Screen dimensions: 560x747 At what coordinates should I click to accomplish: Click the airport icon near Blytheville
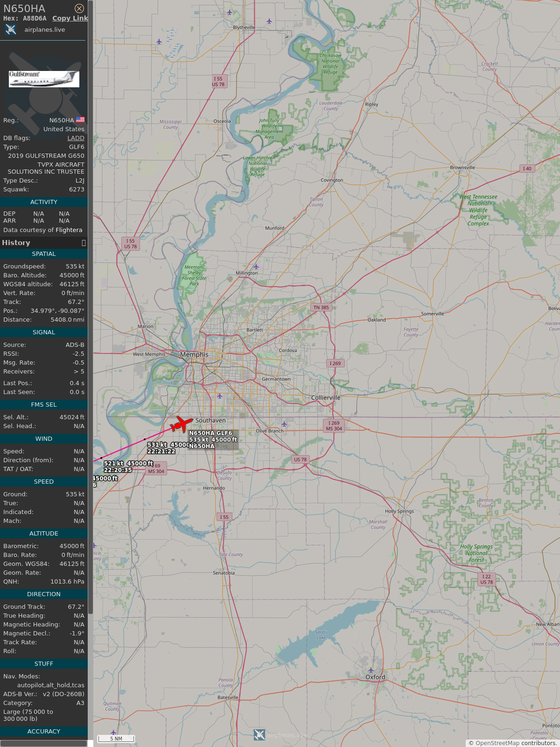229,12
